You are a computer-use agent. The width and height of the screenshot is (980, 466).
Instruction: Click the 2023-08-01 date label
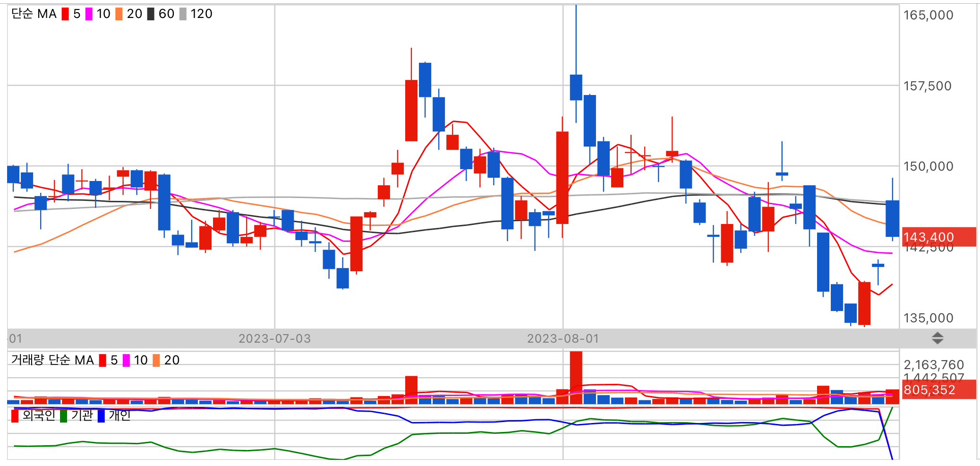coord(563,339)
